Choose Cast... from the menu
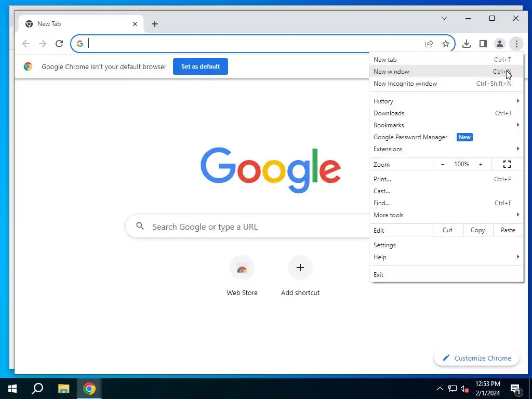Viewport: 532px width, 399px height. pyautogui.click(x=446, y=191)
